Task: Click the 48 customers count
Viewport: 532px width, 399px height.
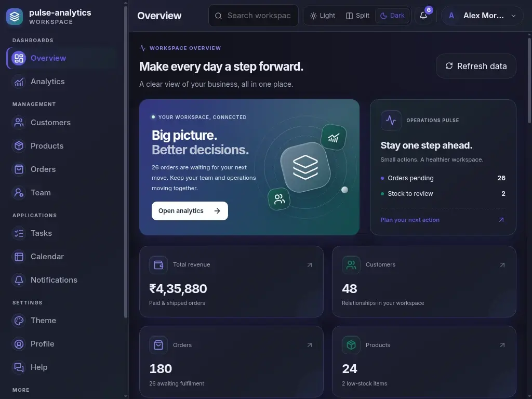Action: point(350,289)
